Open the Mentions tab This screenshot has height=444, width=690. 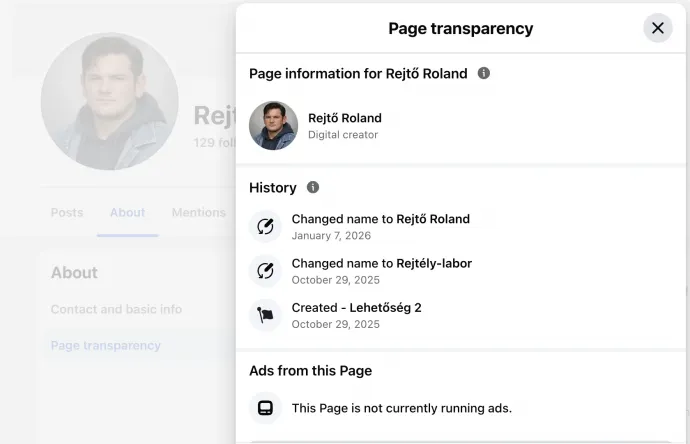[198, 212]
